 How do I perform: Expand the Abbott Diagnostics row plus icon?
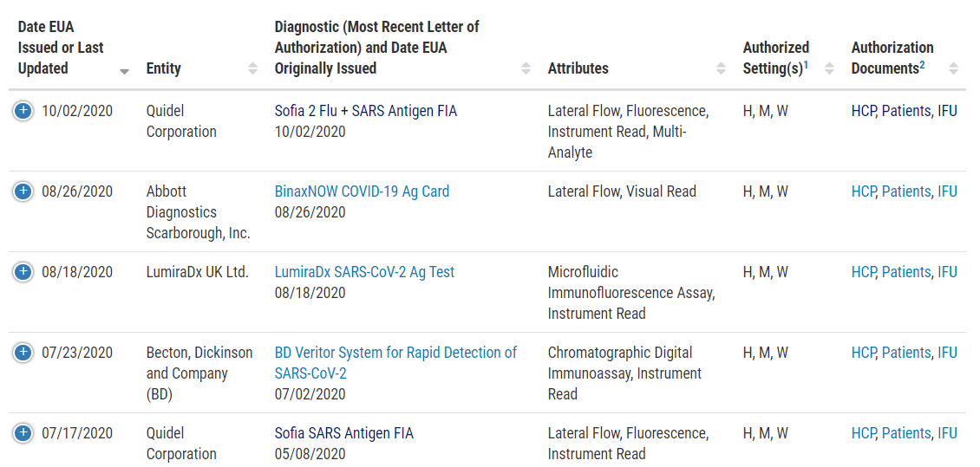23,191
